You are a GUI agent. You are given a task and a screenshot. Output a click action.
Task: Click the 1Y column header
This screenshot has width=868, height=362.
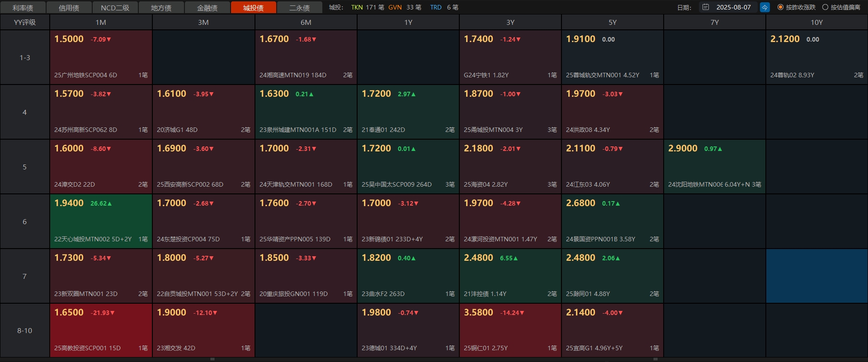408,22
